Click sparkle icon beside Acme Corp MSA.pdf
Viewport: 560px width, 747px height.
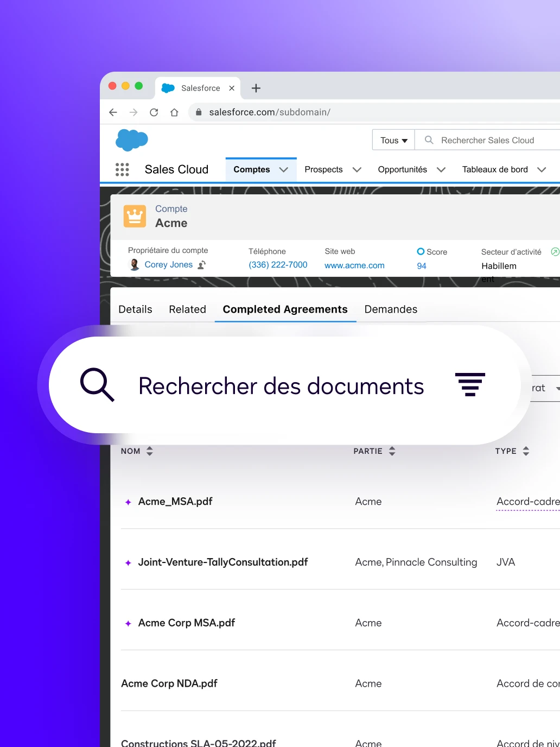click(x=128, y=624)
